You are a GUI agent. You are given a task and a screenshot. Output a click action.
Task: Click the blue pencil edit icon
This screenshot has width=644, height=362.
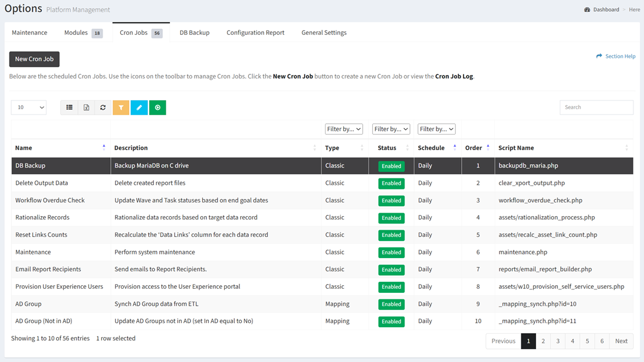point(139,107)
